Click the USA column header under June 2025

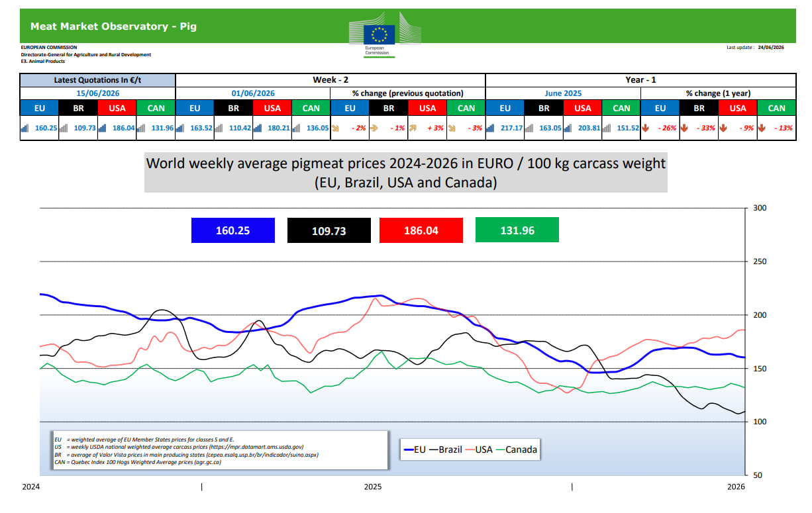point(582,109)
